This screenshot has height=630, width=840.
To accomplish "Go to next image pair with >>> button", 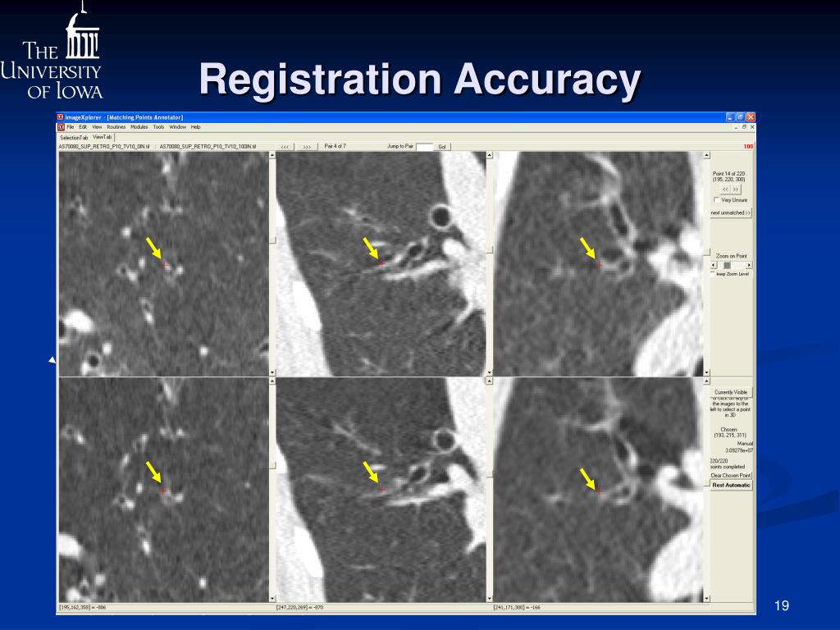I will (x=307, y=147).
